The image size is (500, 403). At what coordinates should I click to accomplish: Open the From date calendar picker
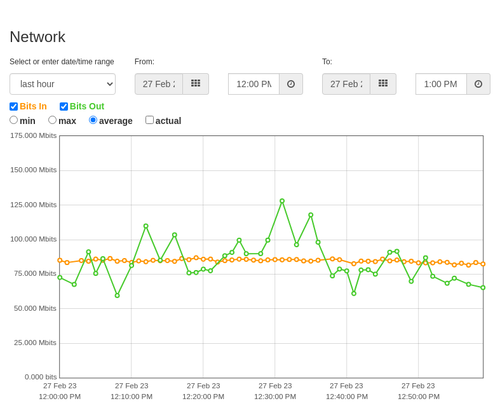click(x=196, y=84)
